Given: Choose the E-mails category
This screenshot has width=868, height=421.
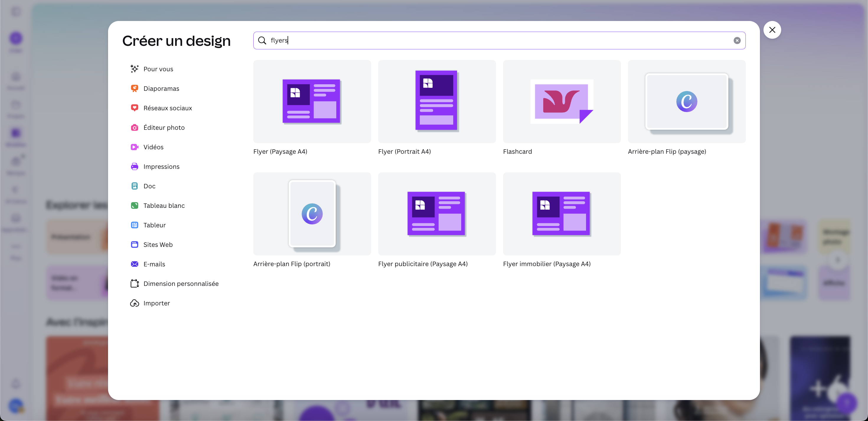Looking at the screenshot, I should [x=154, y=264].
